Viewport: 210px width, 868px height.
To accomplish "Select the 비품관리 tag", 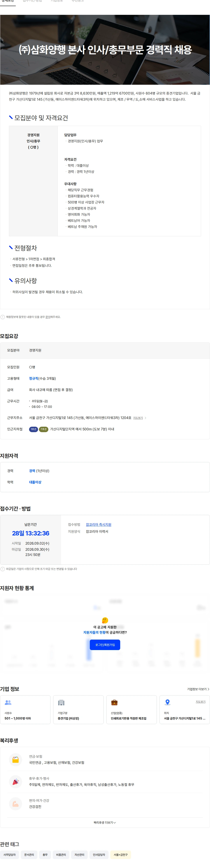I will point(61,854).
